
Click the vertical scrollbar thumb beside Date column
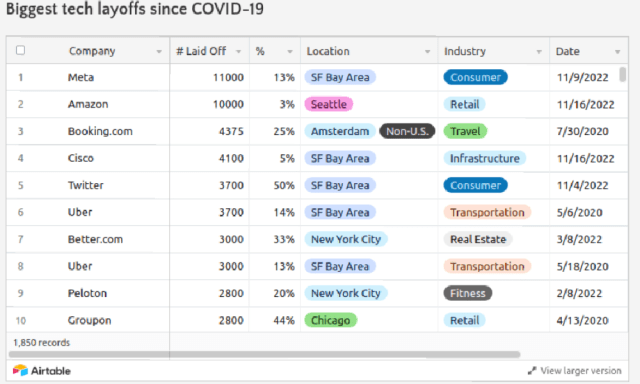[622, 75]
